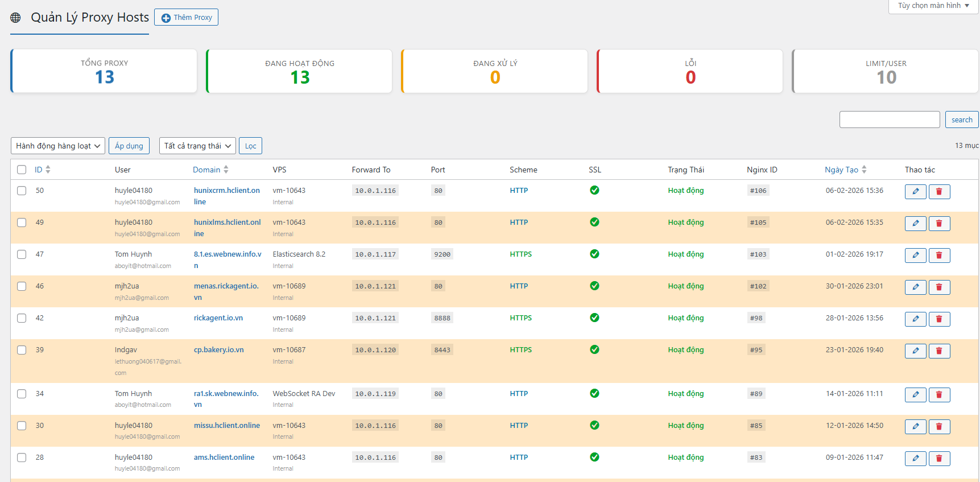Edit proxy ams.hclient.online pencil icon
The image size is (980, 482).
pyautogui.click(x=915, y=459)
